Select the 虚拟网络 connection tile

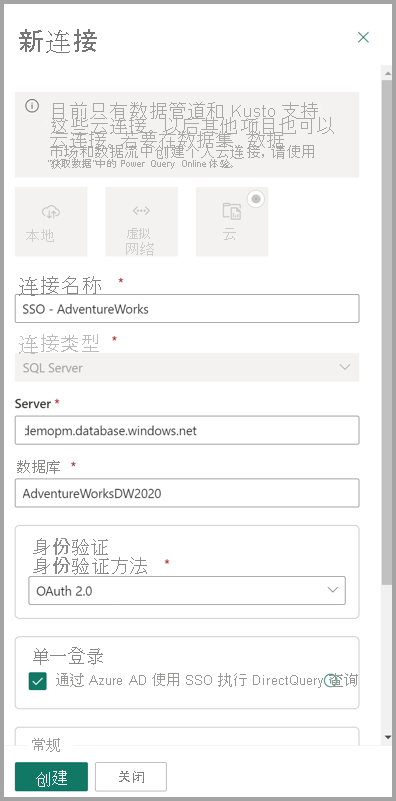pos(142,221)
